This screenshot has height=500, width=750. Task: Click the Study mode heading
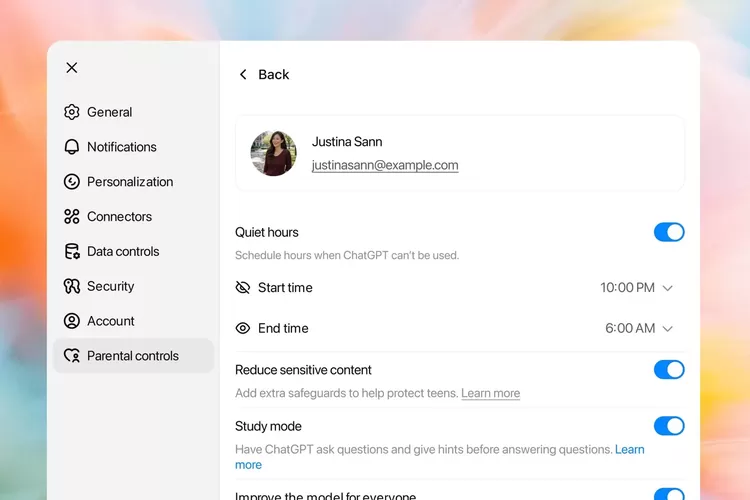pos(268,426)
